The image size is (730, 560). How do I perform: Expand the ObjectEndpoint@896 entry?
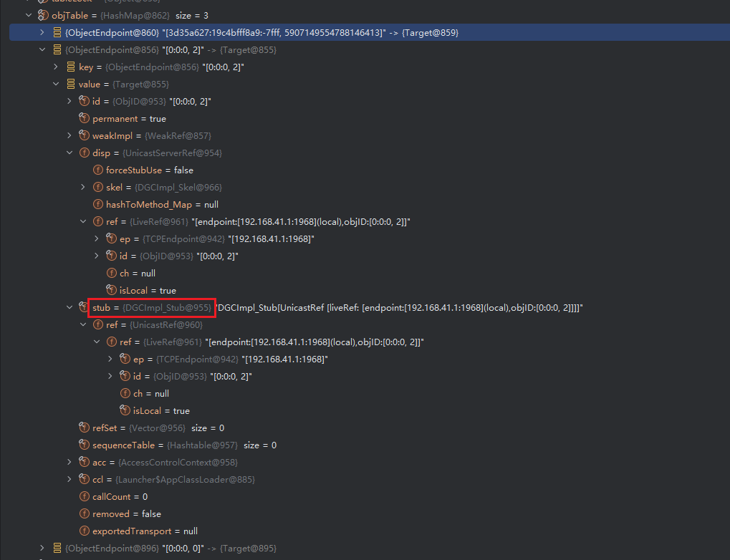(42, 548)
